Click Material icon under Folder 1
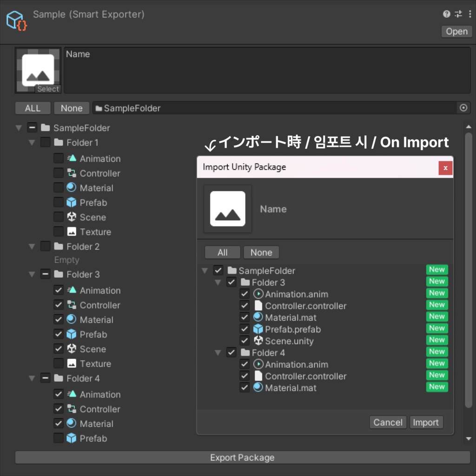 (72, 188)
